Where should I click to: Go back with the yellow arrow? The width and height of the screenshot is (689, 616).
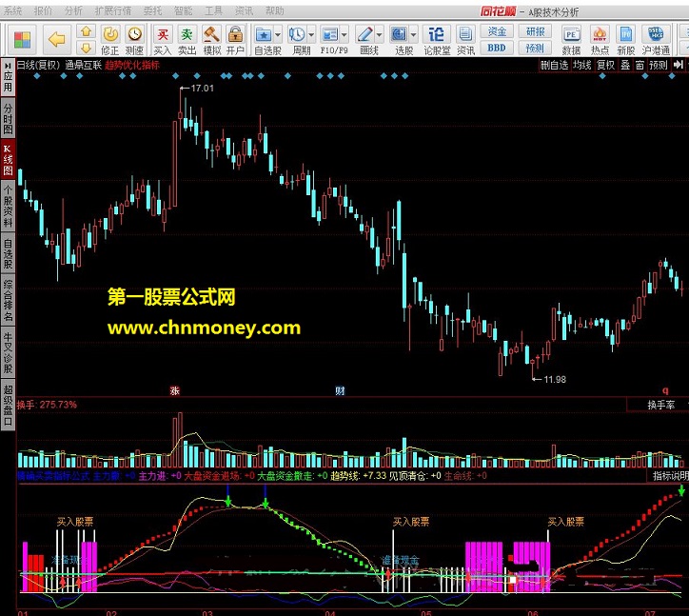[56, 40]
